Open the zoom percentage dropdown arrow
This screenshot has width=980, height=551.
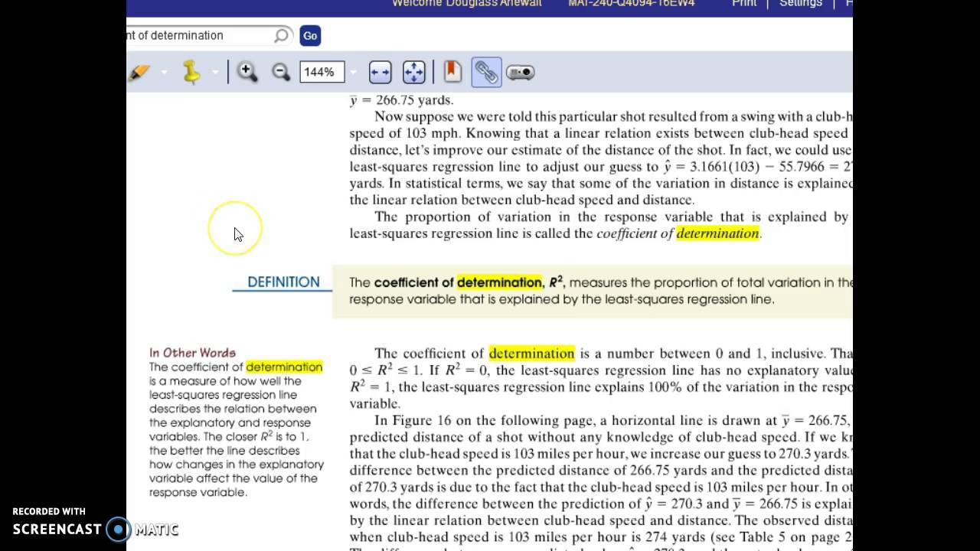(x=353, y=73)
